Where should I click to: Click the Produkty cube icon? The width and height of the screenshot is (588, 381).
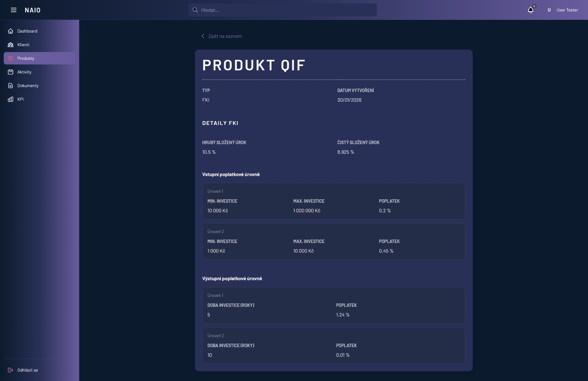11,58
